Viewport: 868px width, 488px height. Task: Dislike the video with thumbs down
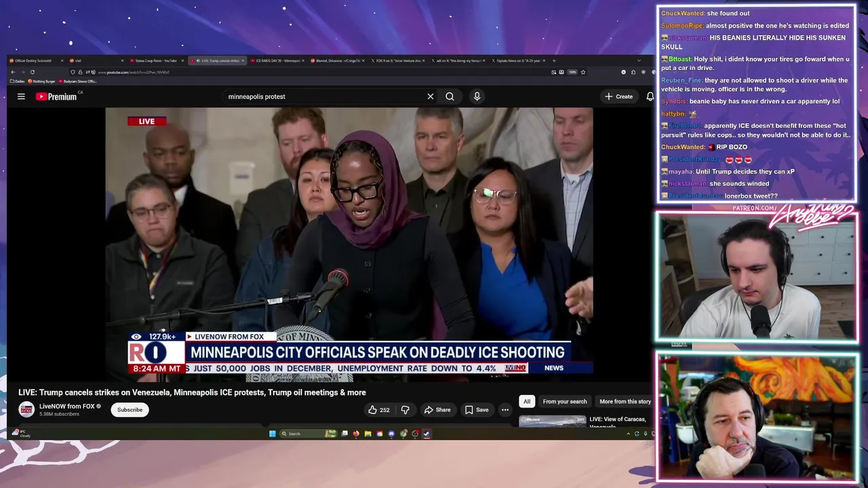[x=405, y=409]
